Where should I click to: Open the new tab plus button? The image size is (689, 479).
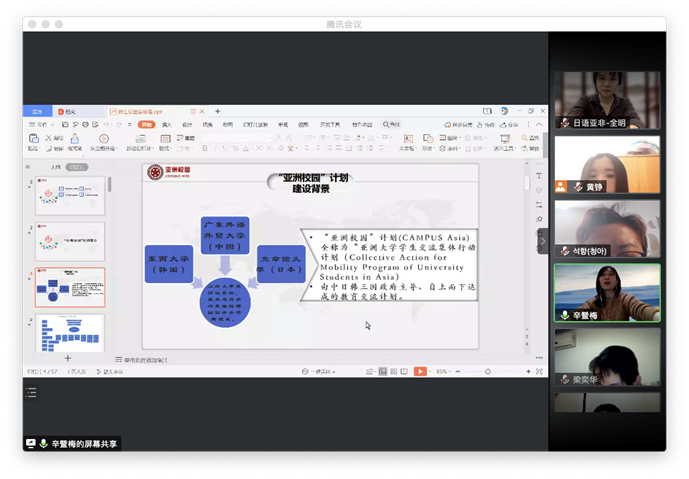[x=217, y=111]
